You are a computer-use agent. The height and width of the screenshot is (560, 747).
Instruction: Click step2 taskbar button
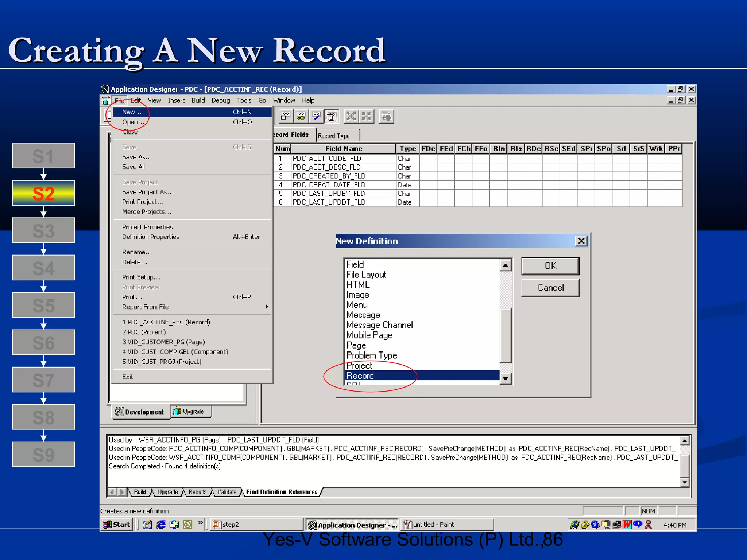(x=256, y=525)
